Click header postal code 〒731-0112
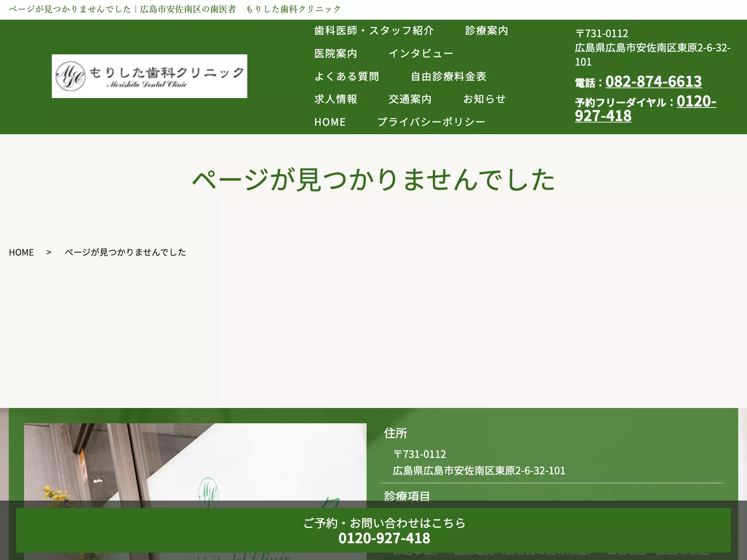747x560 pixels. (x=601, y=34)
